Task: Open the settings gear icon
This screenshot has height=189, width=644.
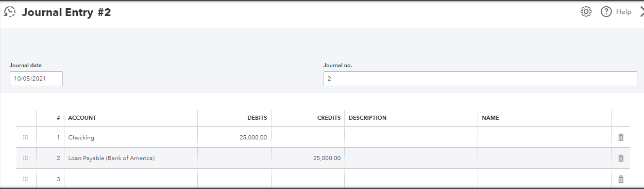Action: tap(586, 12)
